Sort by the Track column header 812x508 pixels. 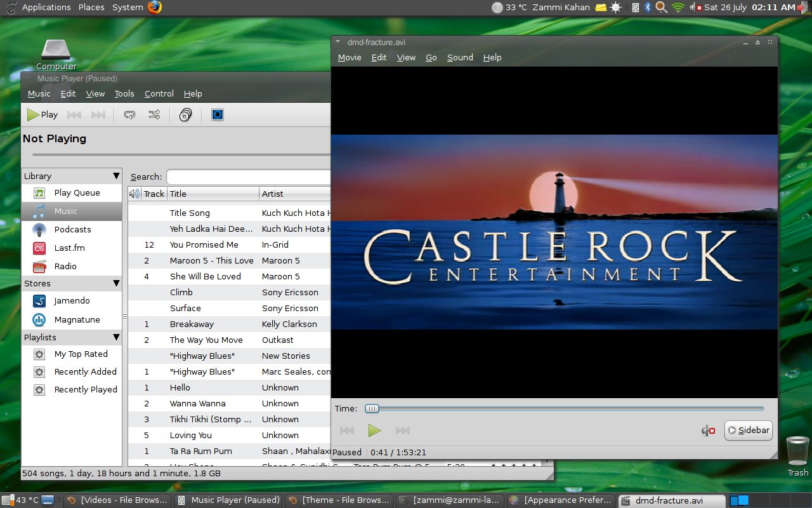(x=154, y=194)
